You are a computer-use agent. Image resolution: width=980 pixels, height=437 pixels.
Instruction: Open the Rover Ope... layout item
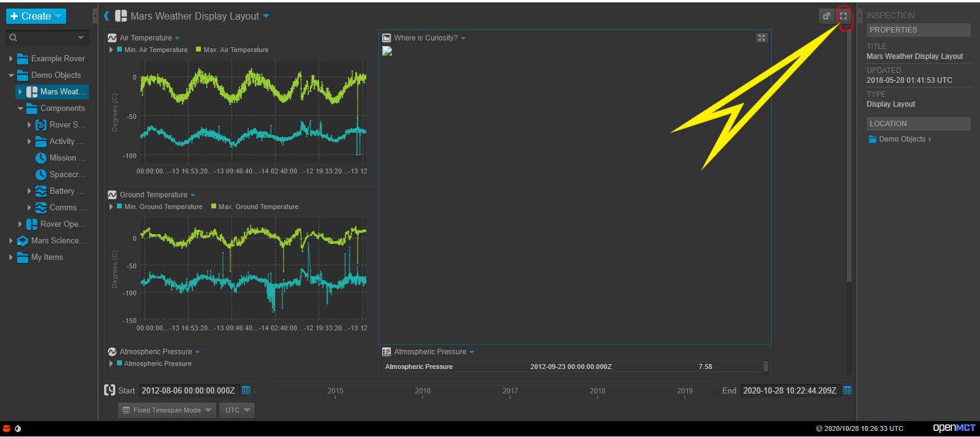click(62, 224)
